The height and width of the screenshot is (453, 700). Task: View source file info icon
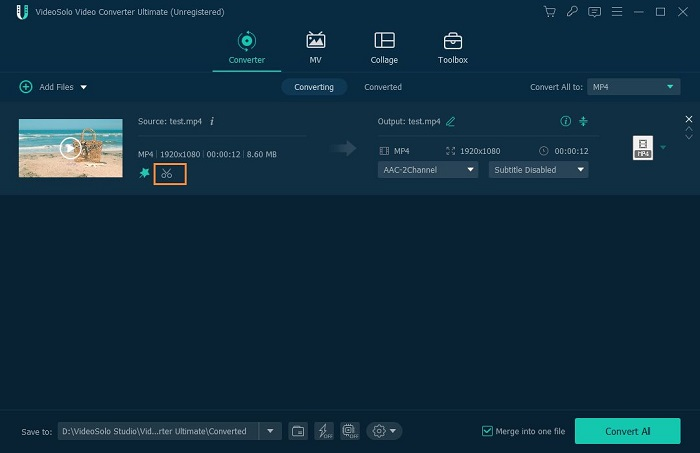coord(212,121)
